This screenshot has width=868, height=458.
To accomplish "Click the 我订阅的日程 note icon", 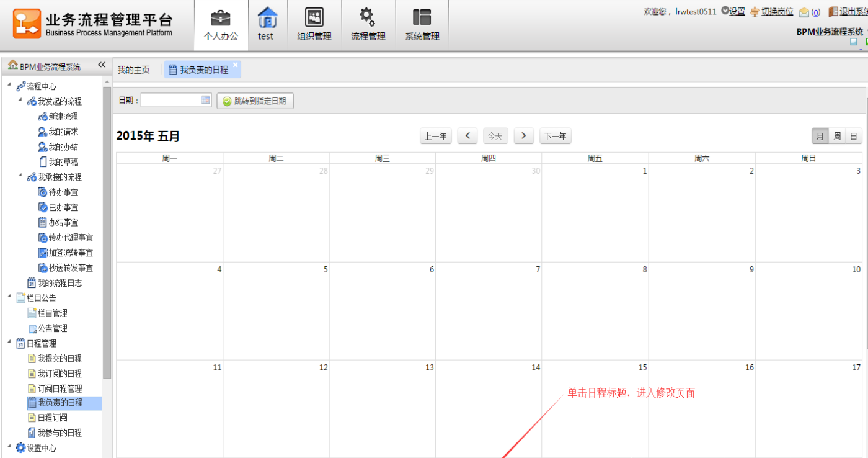I will (x=32, y=374).
